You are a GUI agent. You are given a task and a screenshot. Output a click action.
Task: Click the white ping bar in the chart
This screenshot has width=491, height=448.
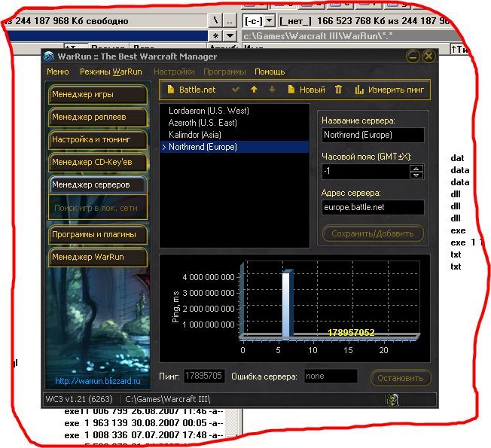(x=286, y=305)
